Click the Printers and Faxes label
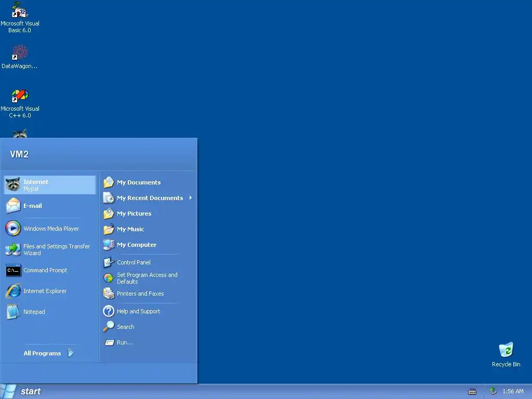 [140, 294]
